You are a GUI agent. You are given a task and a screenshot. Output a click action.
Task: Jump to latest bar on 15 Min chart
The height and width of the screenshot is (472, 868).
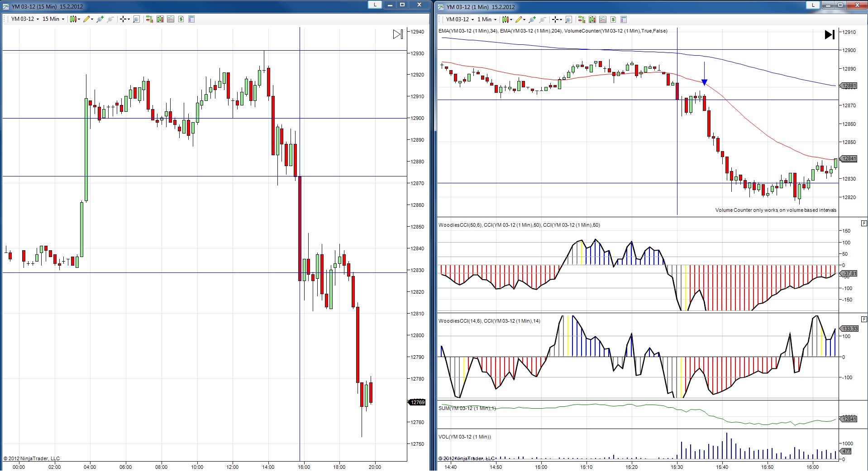pos(397,34)
